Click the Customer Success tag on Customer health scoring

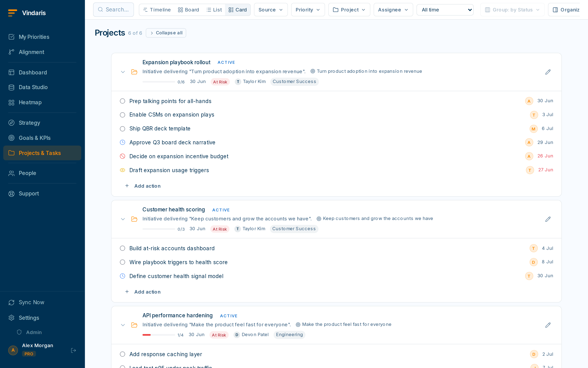[x=294, y=229]
